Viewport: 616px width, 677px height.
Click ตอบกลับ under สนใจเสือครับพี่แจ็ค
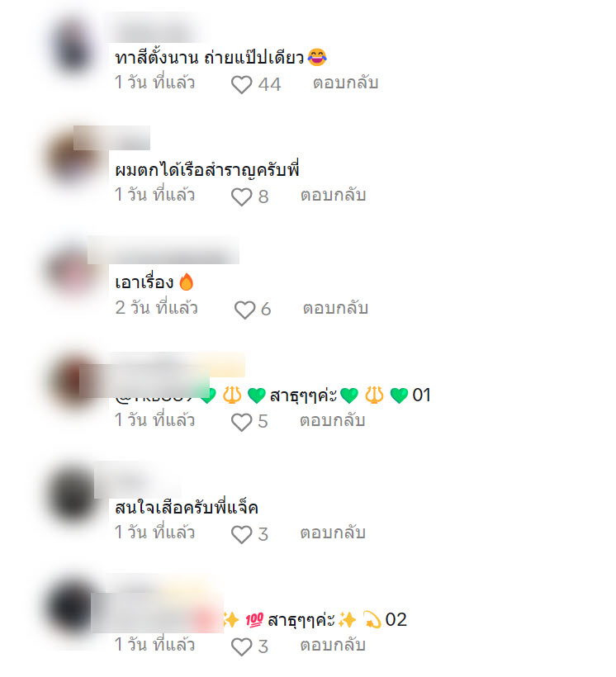pyautogui.click(x=333, y=533)
